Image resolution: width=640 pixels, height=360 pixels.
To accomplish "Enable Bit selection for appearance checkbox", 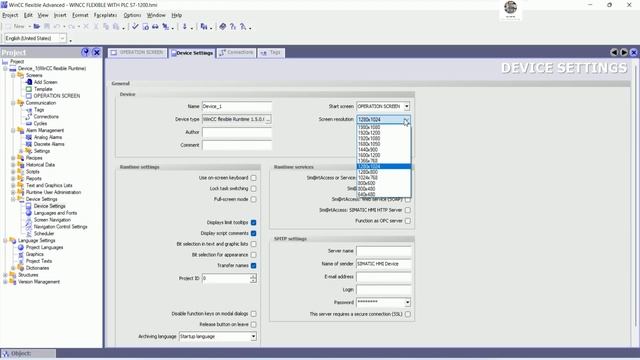I will pos(253,255).
